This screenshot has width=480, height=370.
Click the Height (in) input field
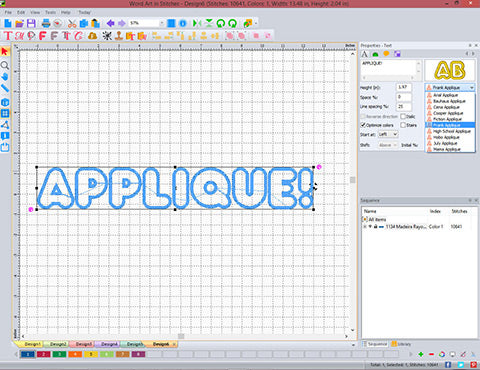click(403, 87)
